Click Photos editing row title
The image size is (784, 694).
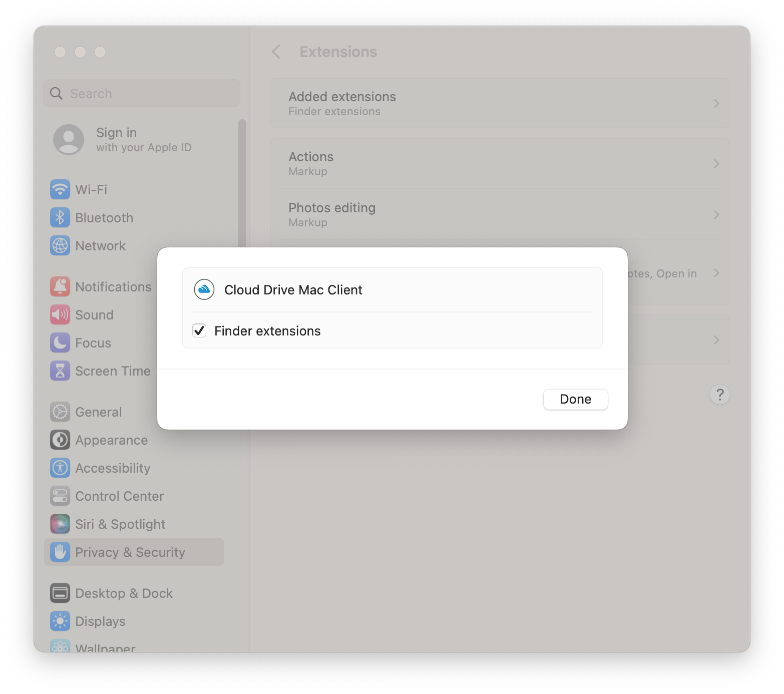click(332, 208)
